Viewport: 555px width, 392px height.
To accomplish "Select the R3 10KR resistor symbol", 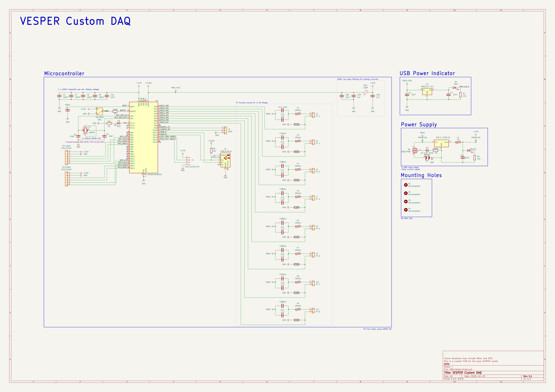I will tap(115, 111).
